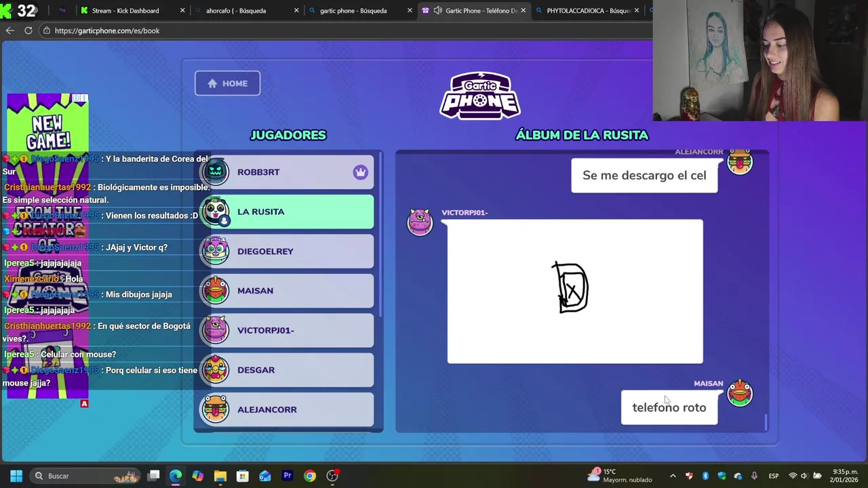Open Task View on the taskbar
Viewport: 868px width, 488px height.
[154, 476]
